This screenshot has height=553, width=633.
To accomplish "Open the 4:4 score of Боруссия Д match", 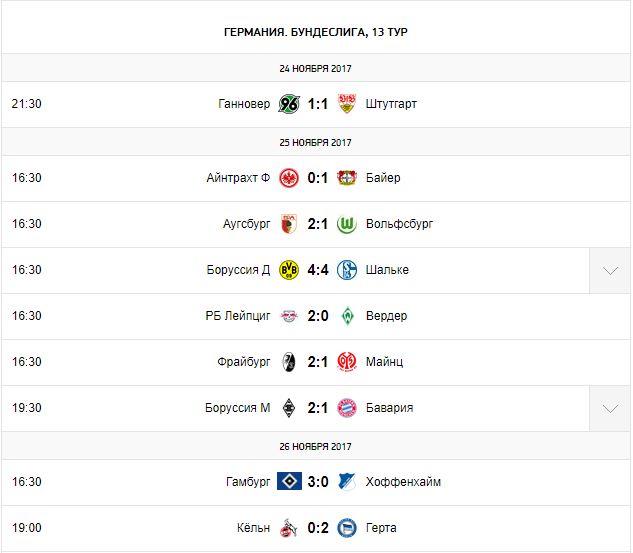I will (x=318, y=270).
